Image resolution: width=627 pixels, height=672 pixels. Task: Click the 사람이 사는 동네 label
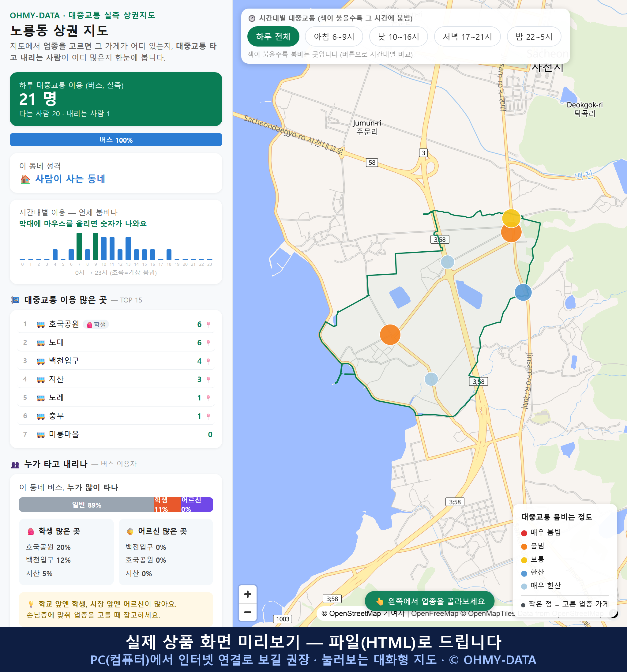pos(70,179)
